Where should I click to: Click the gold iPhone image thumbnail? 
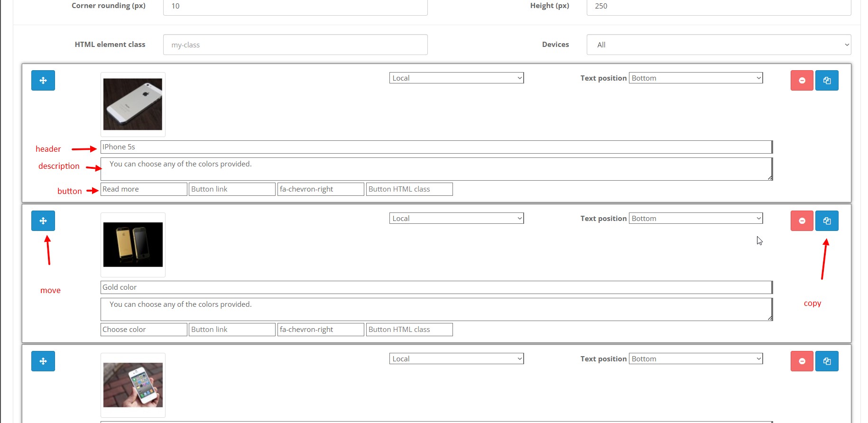point(133,245)
